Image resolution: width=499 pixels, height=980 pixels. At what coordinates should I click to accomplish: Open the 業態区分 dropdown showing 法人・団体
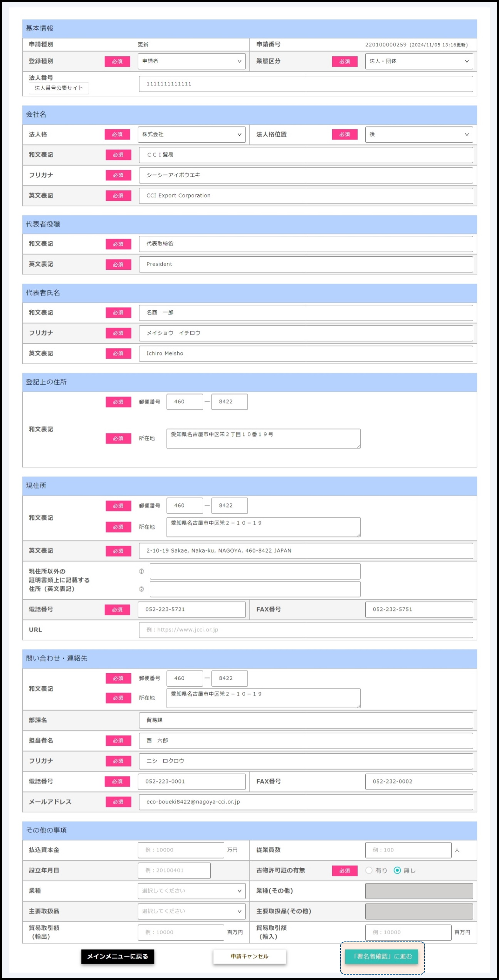point(419,61)
